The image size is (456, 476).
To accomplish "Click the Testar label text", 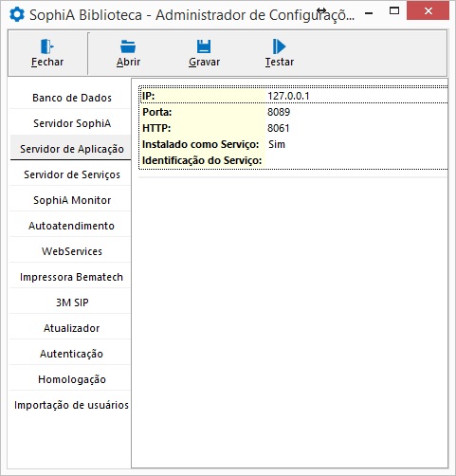I will 280,62.
